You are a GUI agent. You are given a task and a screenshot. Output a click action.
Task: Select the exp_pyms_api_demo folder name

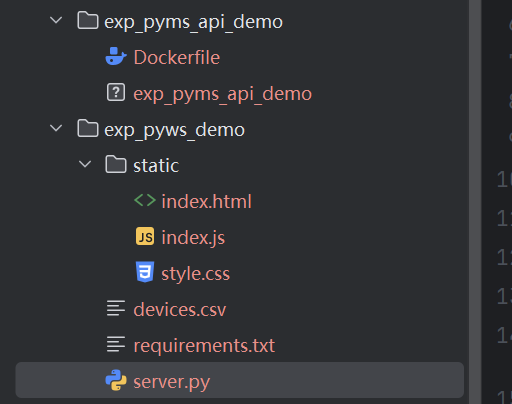click(x=193, y=22)
